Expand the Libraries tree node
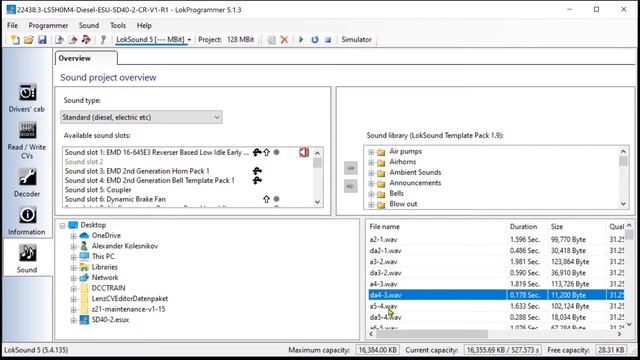This screenshot has height=360, width=640. [73, 267]
